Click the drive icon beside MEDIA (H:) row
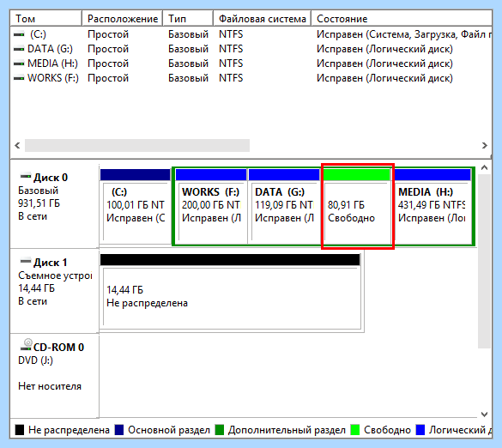Screen dimensions: 502x448 pos(19,64)
